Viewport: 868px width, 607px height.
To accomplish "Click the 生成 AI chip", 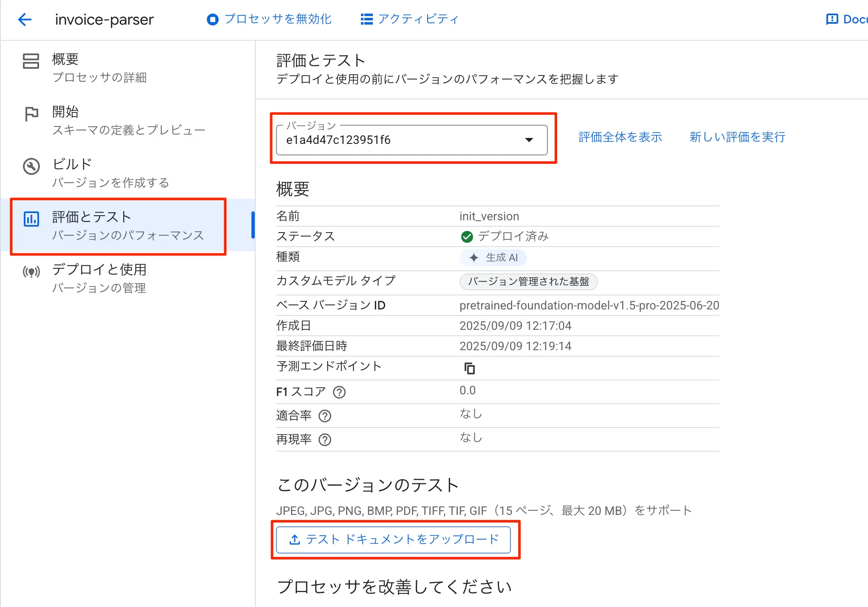I will [493, 258].
